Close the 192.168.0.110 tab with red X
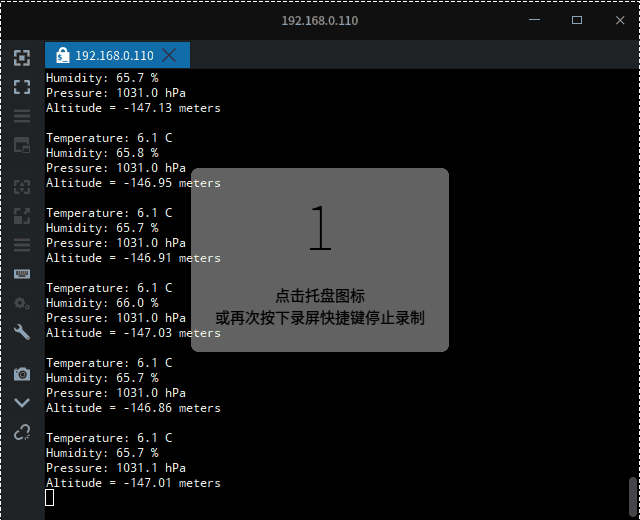 click(169, 55)
